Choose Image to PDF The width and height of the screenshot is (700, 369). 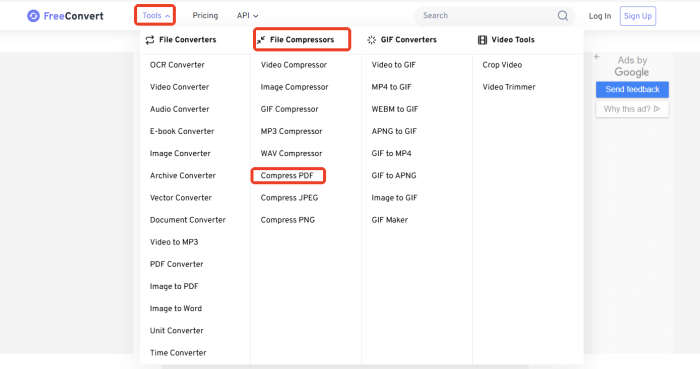[x=174, y=286]
